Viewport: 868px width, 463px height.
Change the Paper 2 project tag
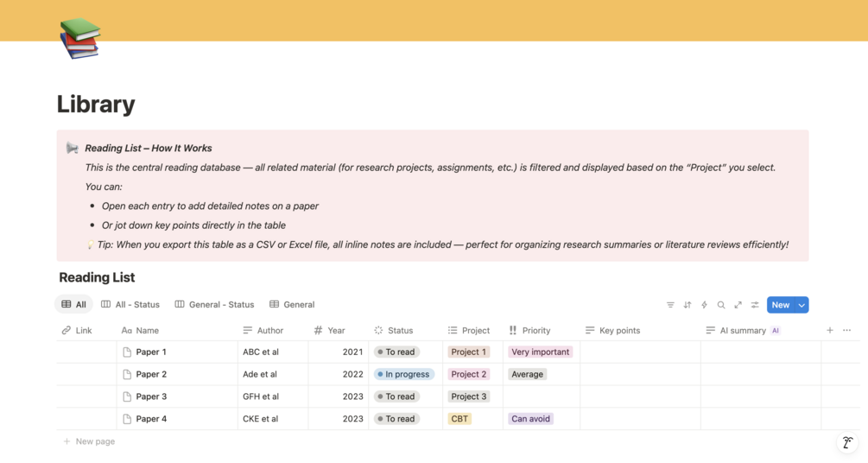pos(469,375)
